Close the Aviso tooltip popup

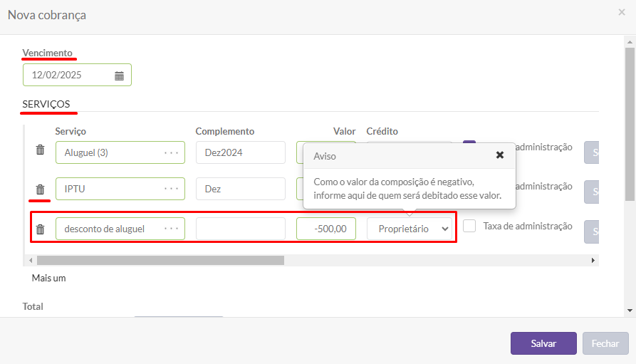coord(500,155)
